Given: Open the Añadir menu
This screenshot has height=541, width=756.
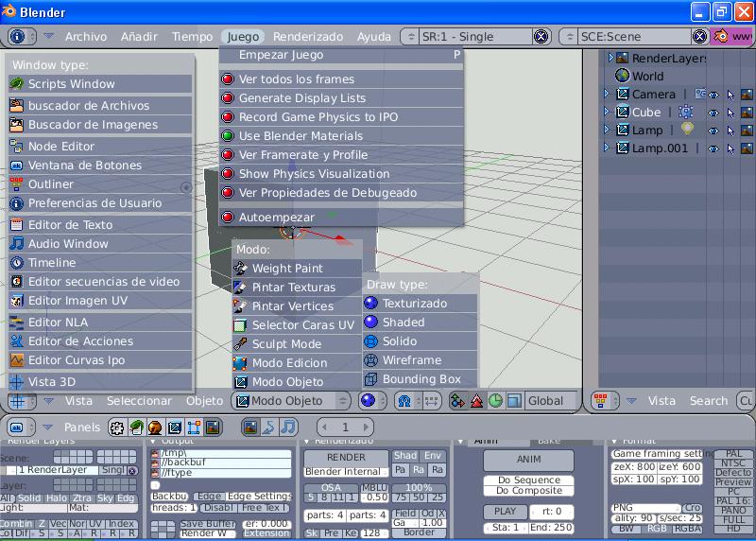Looking at the screenshot, I should coord(139,37).
